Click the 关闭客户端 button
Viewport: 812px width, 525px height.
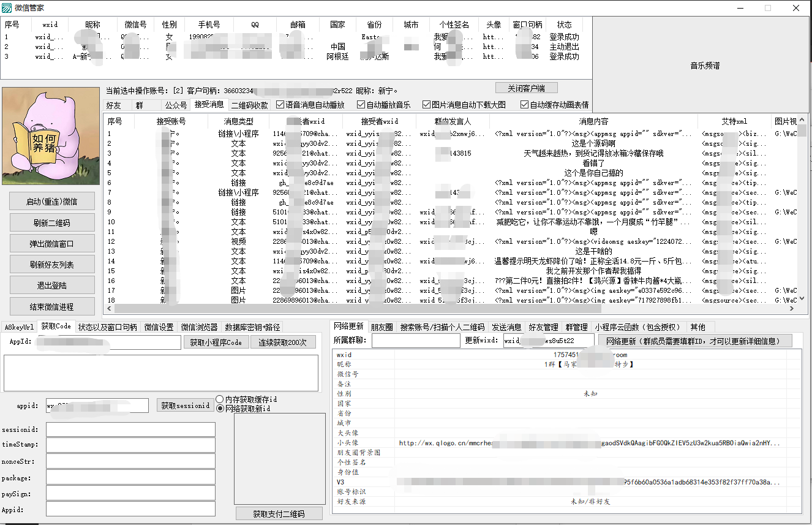[526, 88]
